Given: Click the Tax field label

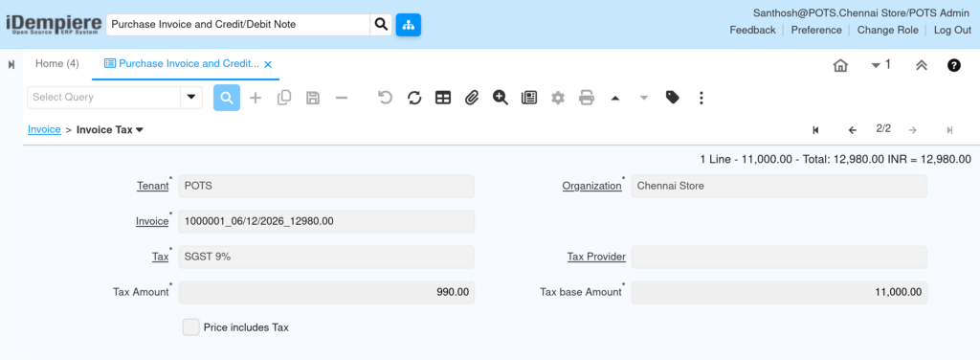Looking at the screenshot, I should pos(161,257).
